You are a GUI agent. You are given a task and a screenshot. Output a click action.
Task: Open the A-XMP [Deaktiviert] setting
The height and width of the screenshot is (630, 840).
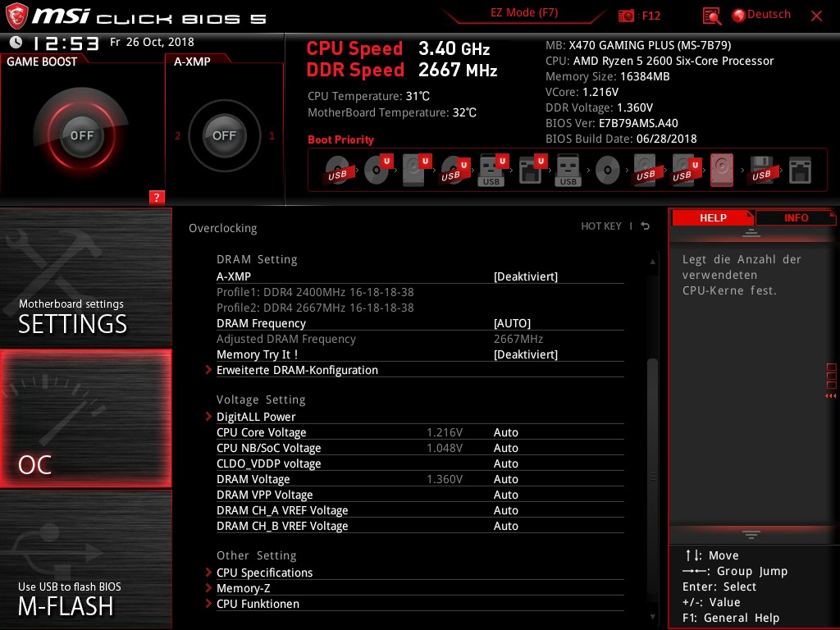526,276
